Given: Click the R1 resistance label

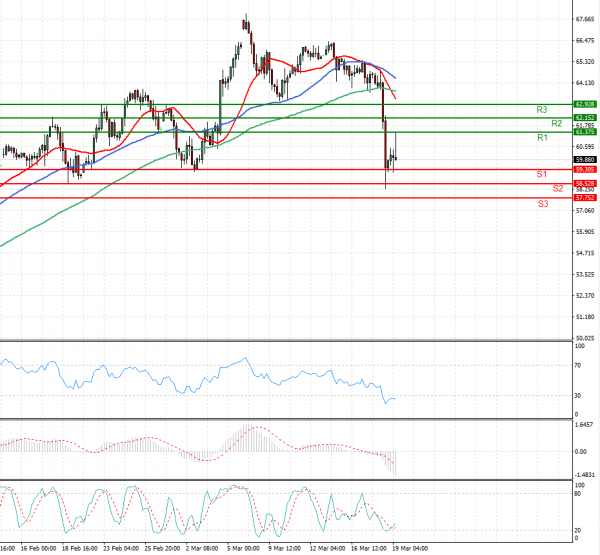Looking at the screenshot, I should [x=542, y=137].
